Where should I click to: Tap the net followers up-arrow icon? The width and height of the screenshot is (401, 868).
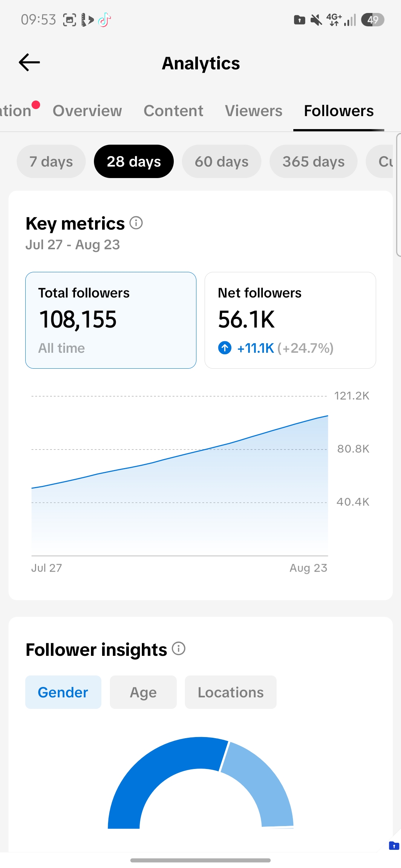[225, 348]
